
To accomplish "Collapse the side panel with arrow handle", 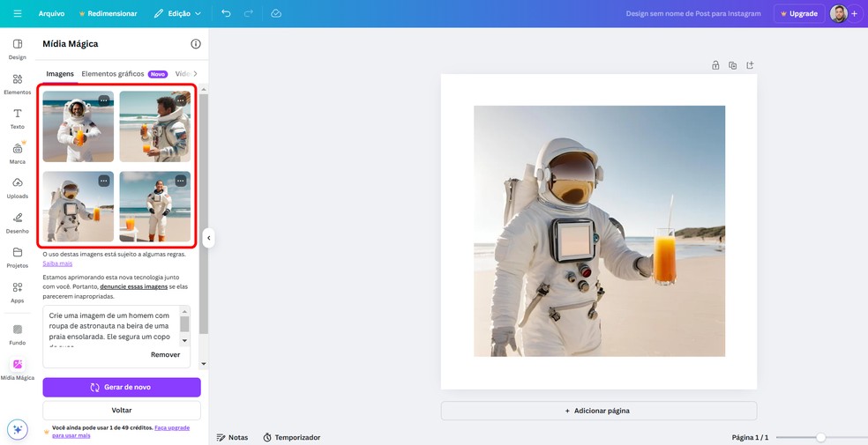I will [x=208, y=238].
